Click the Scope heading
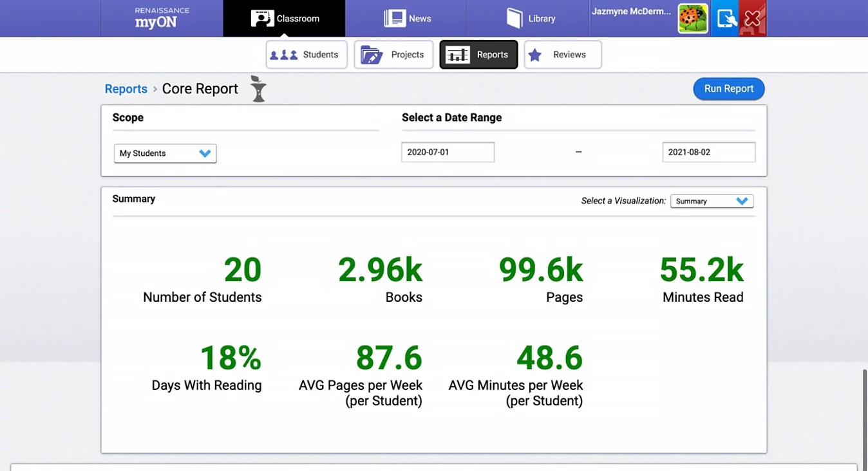 tap(128, 118)
